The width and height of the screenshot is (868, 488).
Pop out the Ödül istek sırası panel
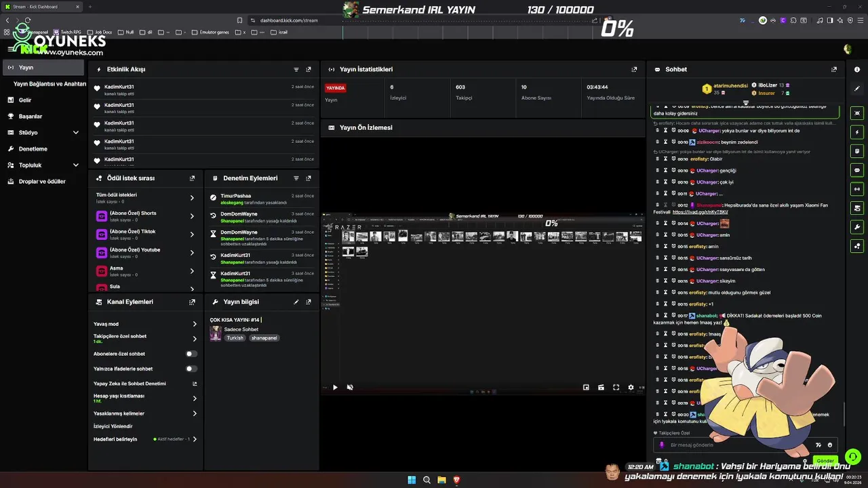point(192,178)
